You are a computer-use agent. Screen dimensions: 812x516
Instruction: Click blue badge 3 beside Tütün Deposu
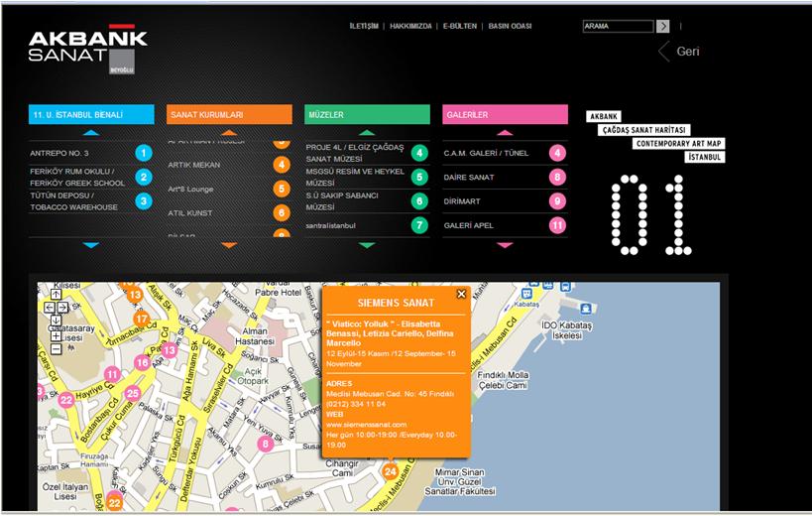(144, 201)
